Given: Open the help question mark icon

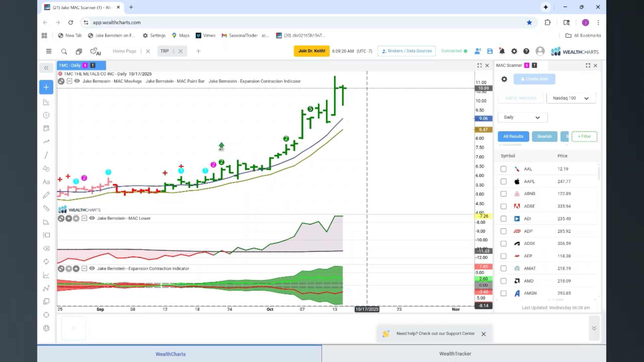Looking at the screenshot, I should [526, 51].
